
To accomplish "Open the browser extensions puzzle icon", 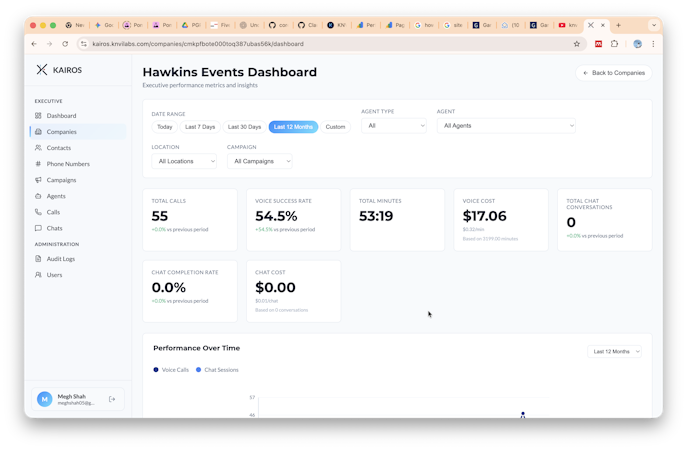I will tap(614, 44).
